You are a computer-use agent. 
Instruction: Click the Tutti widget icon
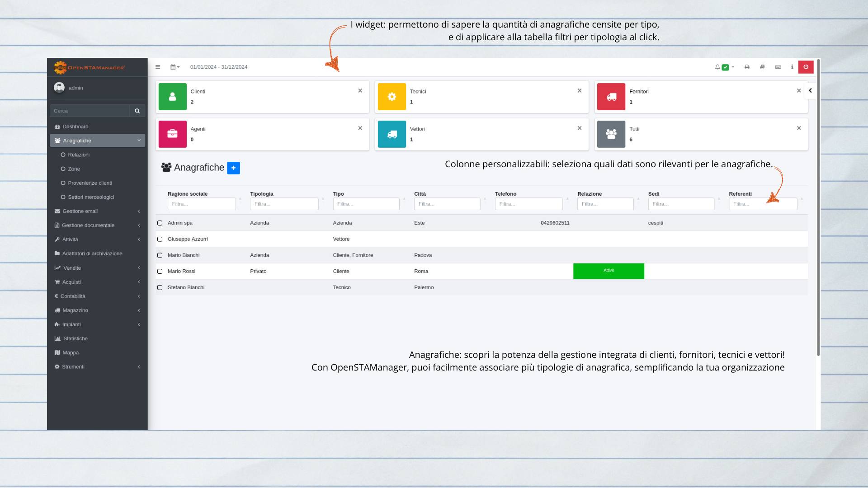click(611, 133)
